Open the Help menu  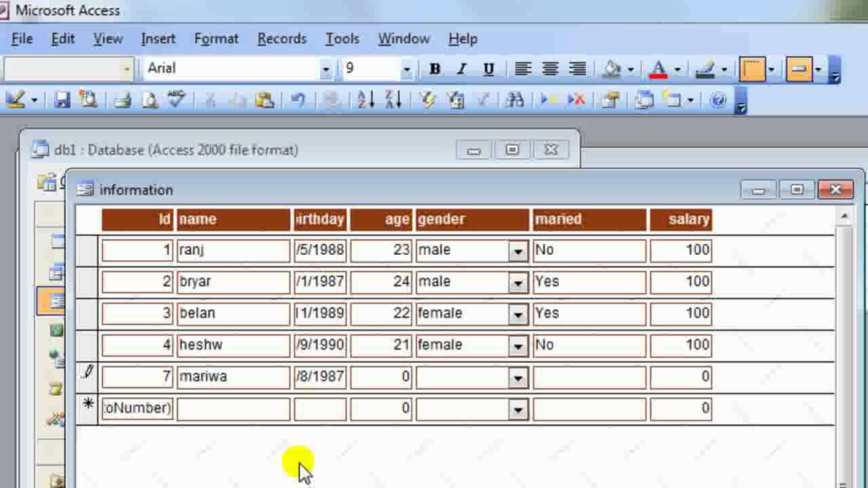pyautogui.click(x=462, y=39)
